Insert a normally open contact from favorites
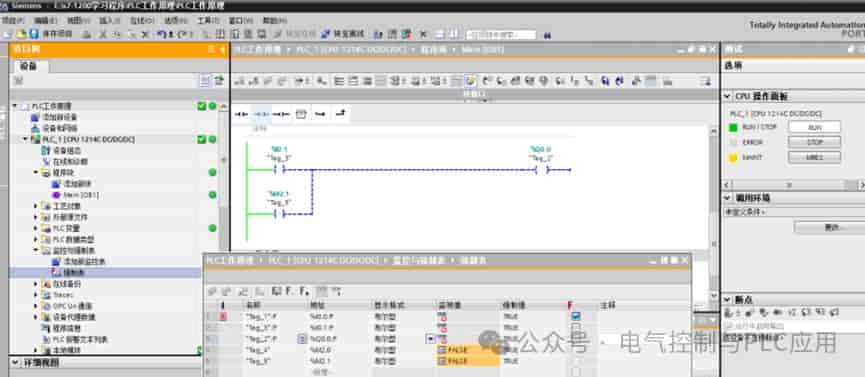Viewport: 865px width, 377px height. pyautogui.click(x=241, y=114)
